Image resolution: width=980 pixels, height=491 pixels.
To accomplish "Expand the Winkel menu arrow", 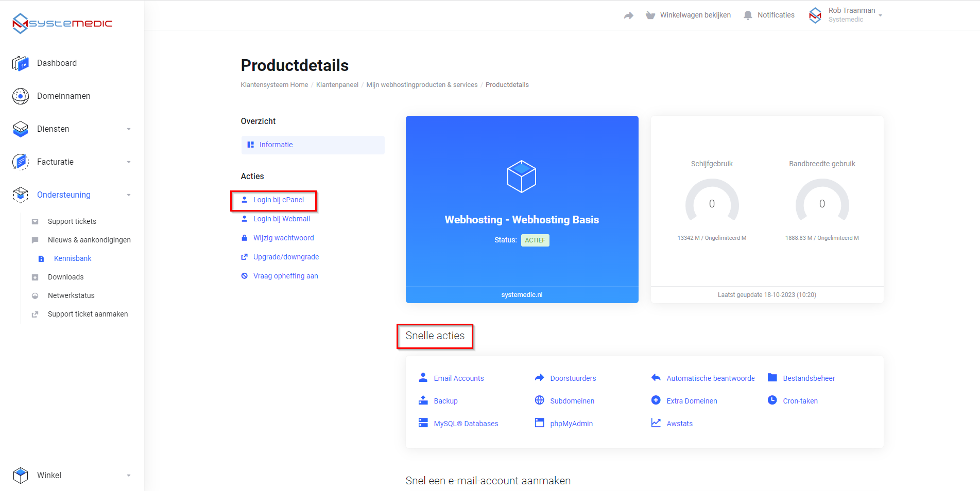I will (x=129, y=476).
